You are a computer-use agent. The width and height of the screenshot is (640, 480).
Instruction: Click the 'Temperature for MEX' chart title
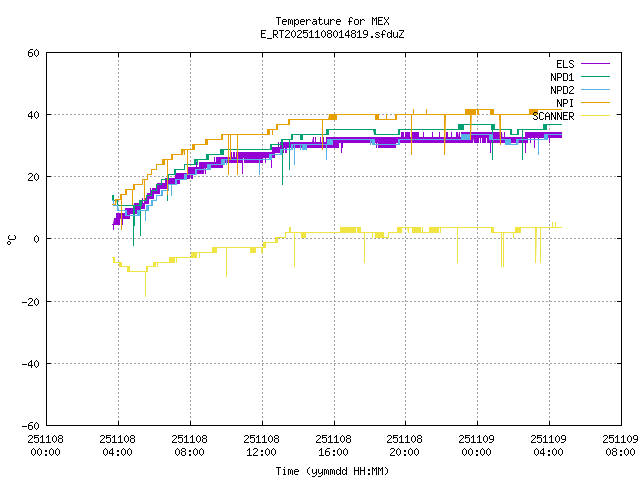(331, 21)
